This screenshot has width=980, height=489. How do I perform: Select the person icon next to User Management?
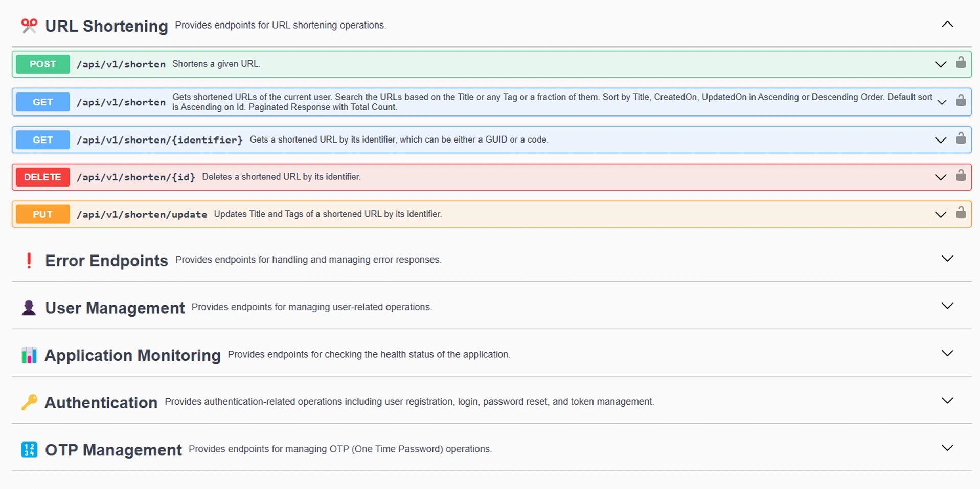click(x=29, y=307)
